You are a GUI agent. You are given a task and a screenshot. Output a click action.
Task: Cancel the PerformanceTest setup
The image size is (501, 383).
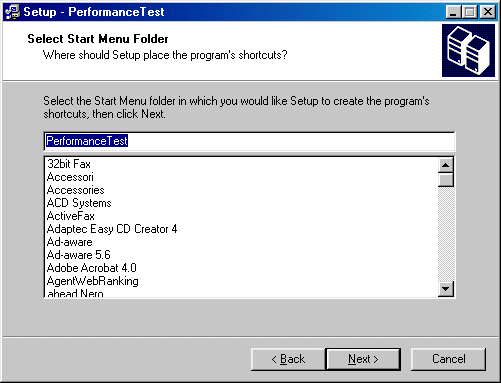tap(448, 359)
